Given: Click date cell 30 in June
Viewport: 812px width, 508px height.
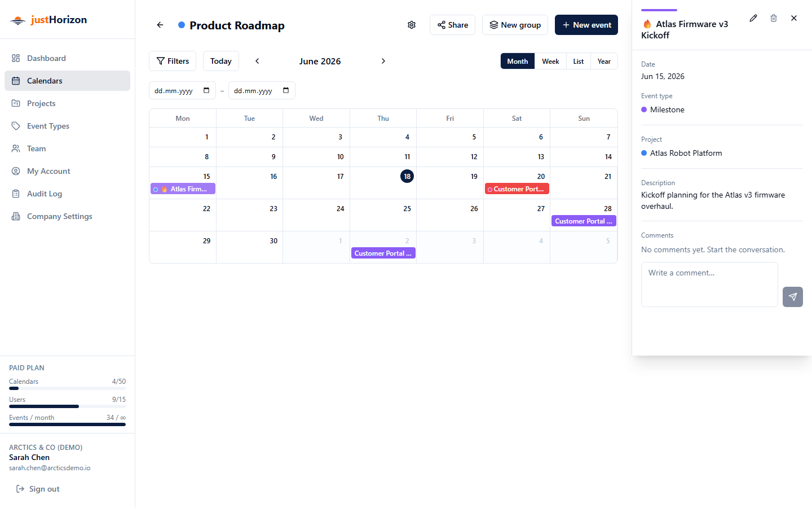Looking at the screenshot, I should coord(250,247).
